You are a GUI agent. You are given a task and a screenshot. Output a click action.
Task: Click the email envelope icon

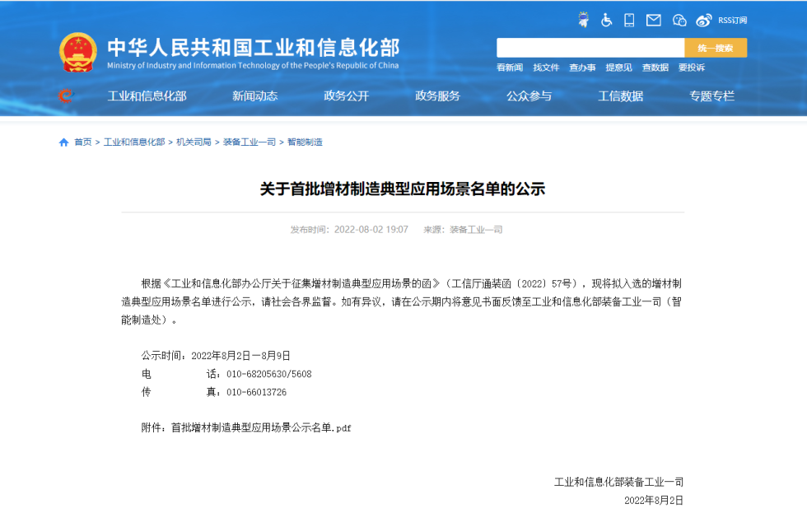[x=654, y=20]
